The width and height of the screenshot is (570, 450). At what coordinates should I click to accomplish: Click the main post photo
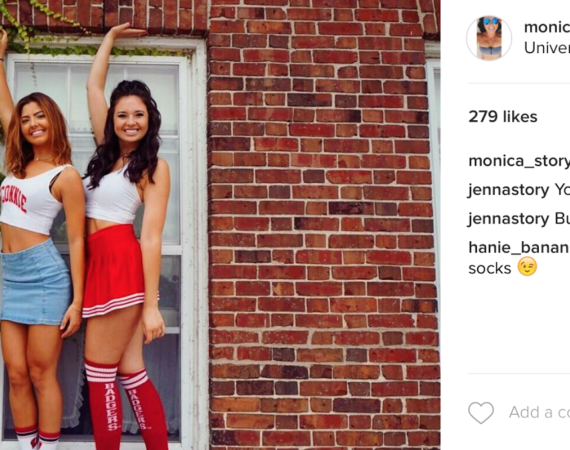click(x=220, y=225)
